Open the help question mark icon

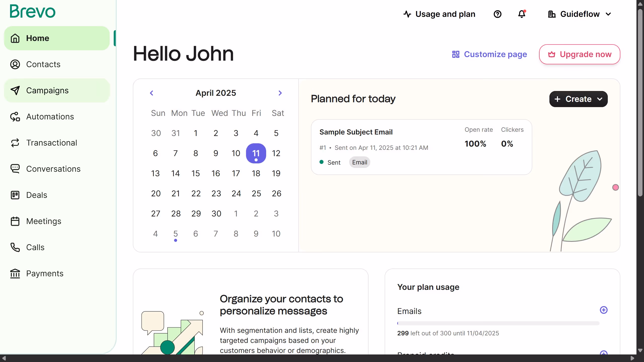click(498, 14)
